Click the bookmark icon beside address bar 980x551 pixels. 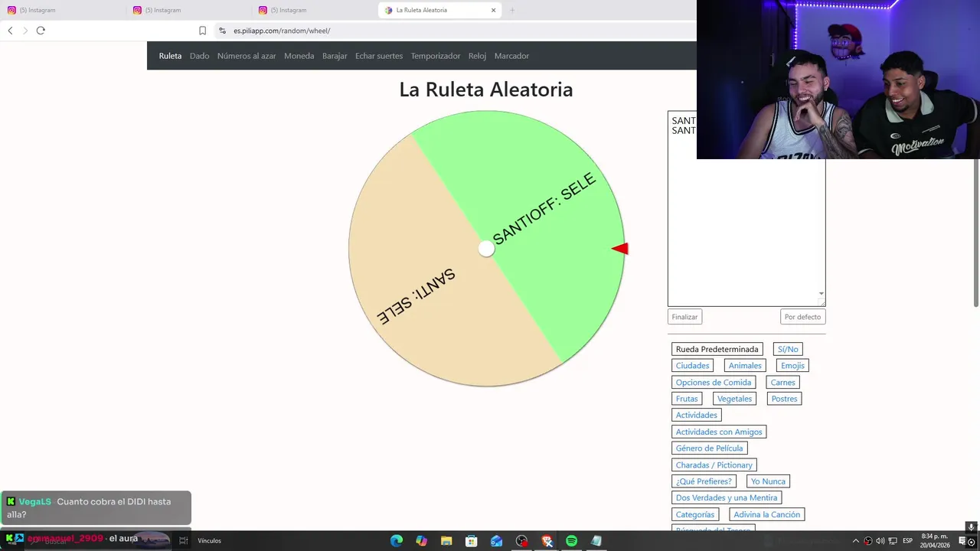pyautogui.click(x=202, y=31)
